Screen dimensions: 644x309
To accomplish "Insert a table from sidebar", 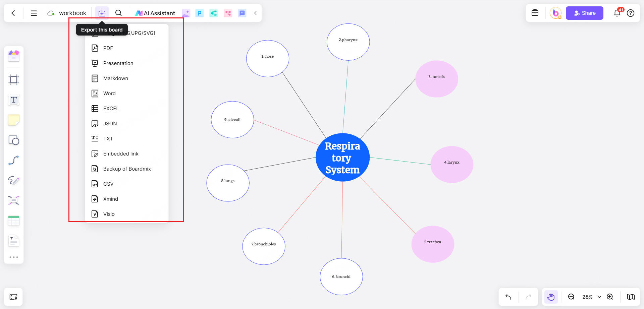I will pos(14,221).
